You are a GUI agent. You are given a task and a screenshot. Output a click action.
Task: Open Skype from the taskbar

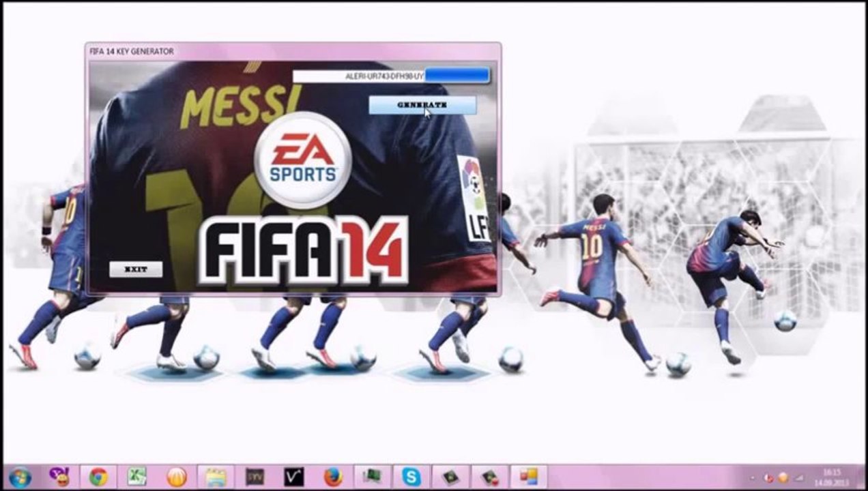[411, 477]
